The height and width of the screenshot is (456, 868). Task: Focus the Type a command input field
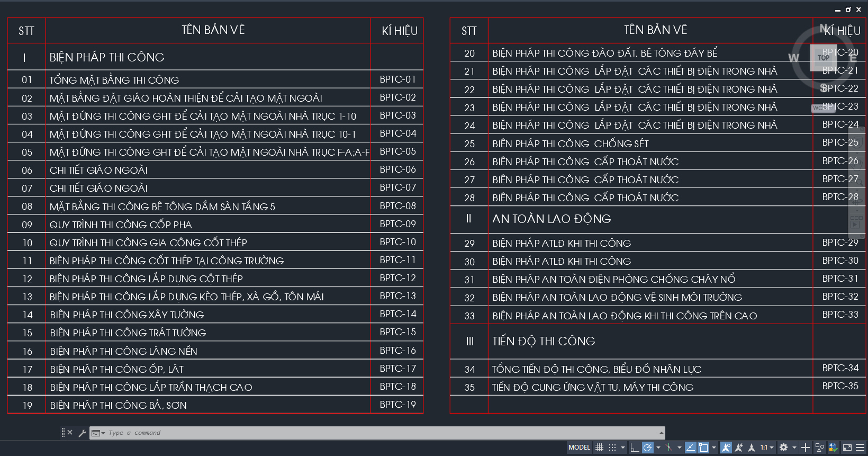pyautogui.click(x=370, y=433)
